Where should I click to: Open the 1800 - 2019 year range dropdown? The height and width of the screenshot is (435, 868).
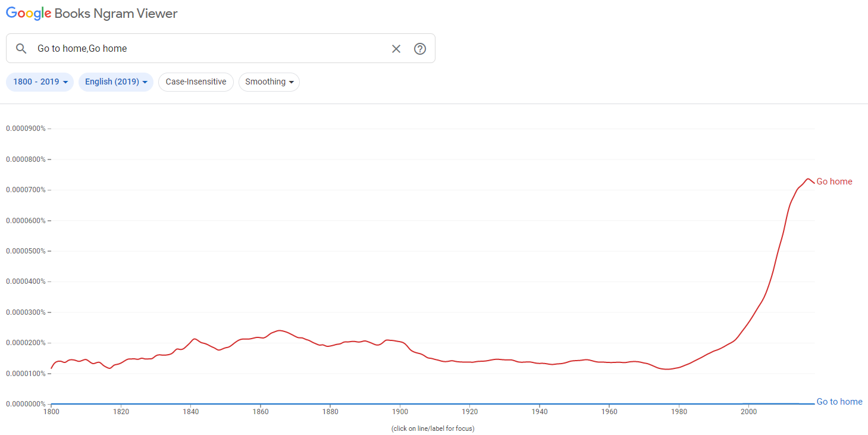tap(40, 82)
